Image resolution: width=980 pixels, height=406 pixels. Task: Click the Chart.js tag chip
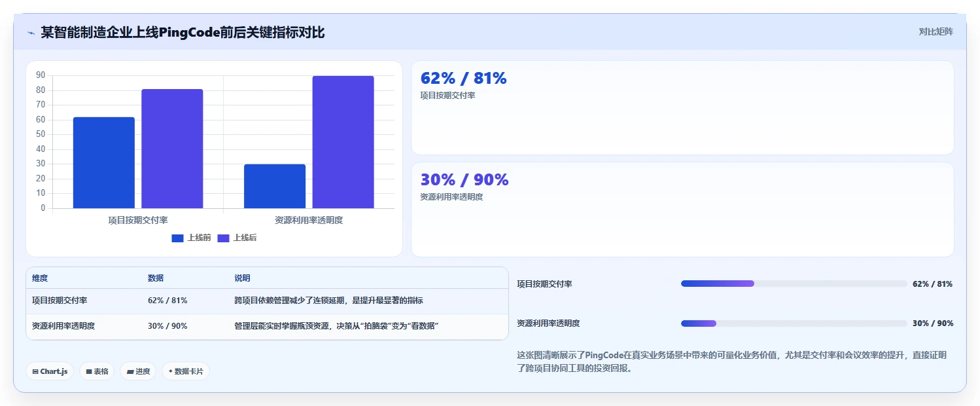[50, 371]
